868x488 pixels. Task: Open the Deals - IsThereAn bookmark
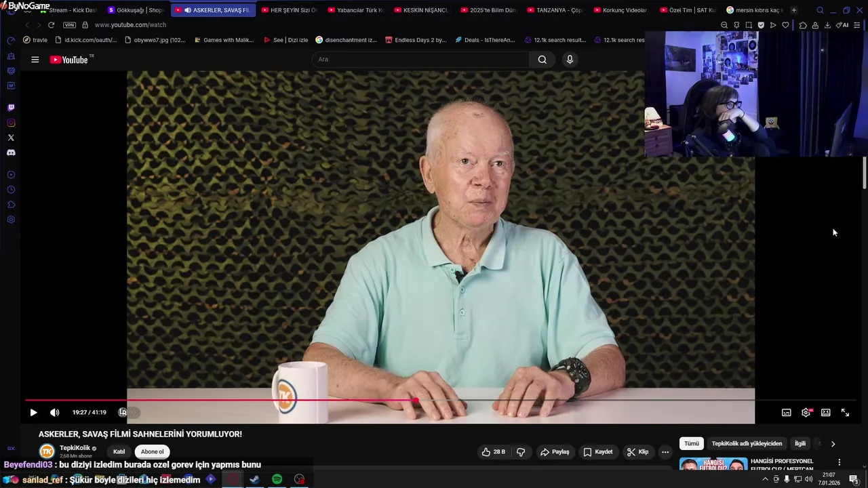[485, 40]
